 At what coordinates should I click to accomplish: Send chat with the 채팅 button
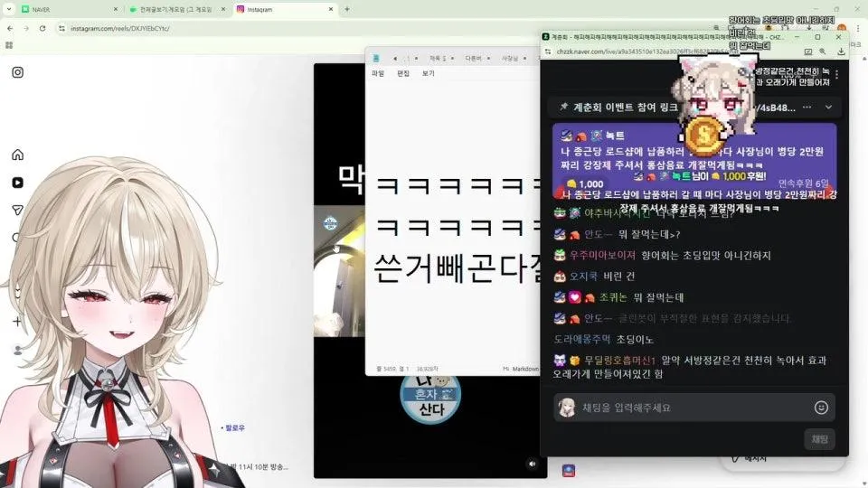tap(819, 439)
